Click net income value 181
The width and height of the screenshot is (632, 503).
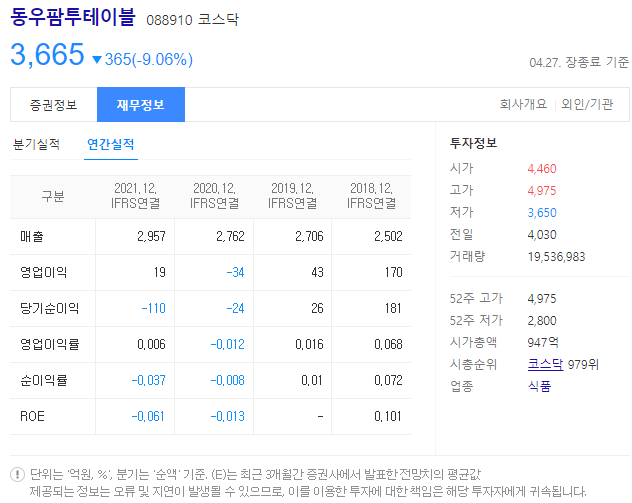[x=393, y=308]
